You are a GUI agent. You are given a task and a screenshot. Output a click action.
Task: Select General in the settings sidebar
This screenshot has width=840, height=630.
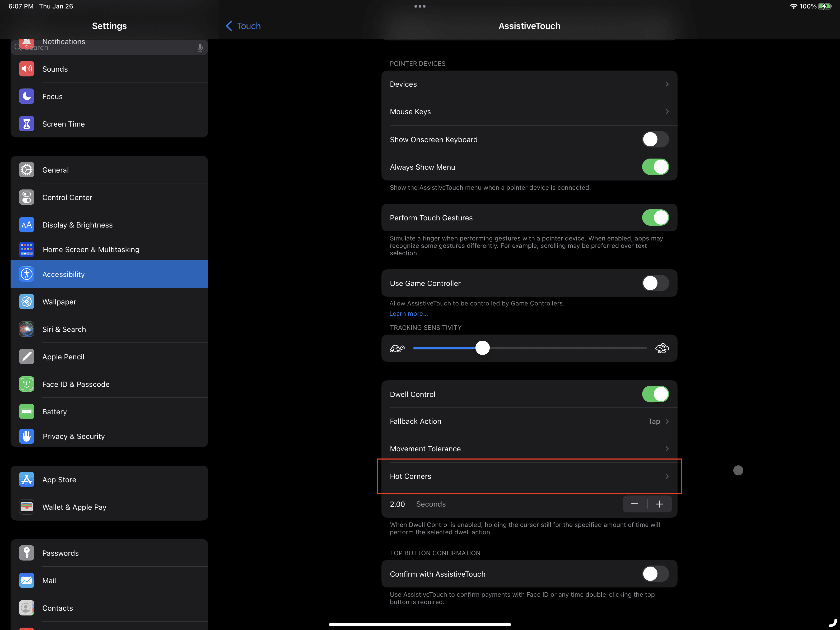(x=109, y=170)
